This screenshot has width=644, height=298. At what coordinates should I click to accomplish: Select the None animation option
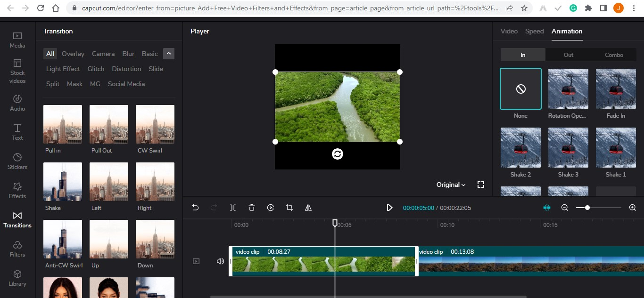520,89
